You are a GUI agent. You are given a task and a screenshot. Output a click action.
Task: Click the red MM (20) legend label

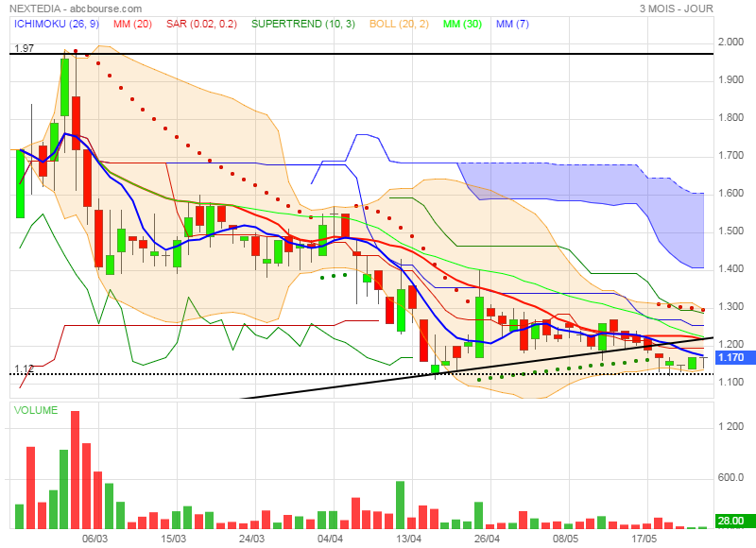(x=132, y=24)
